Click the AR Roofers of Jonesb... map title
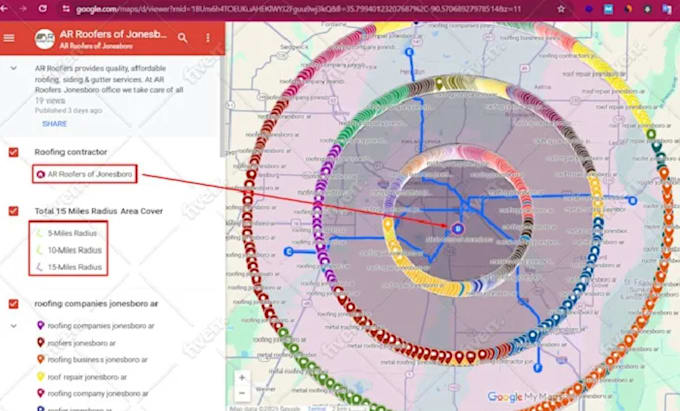680x411 pixels. click(x=113, y=34)
